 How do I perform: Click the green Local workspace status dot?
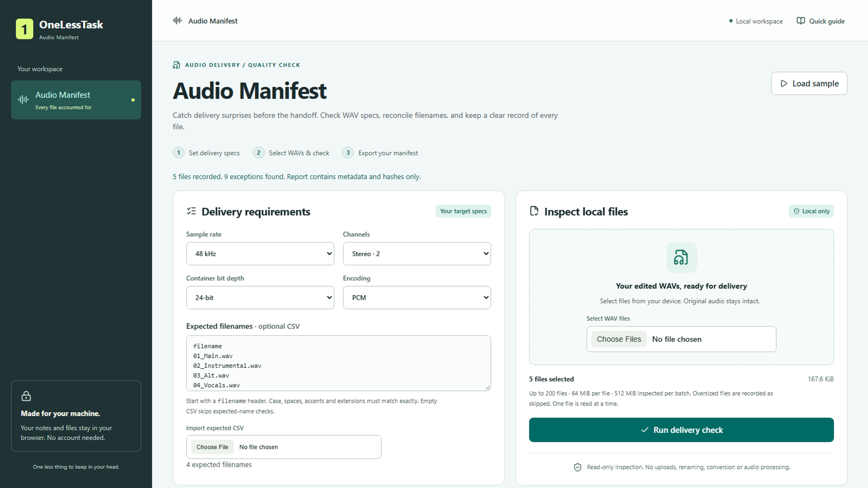(731, 21)
